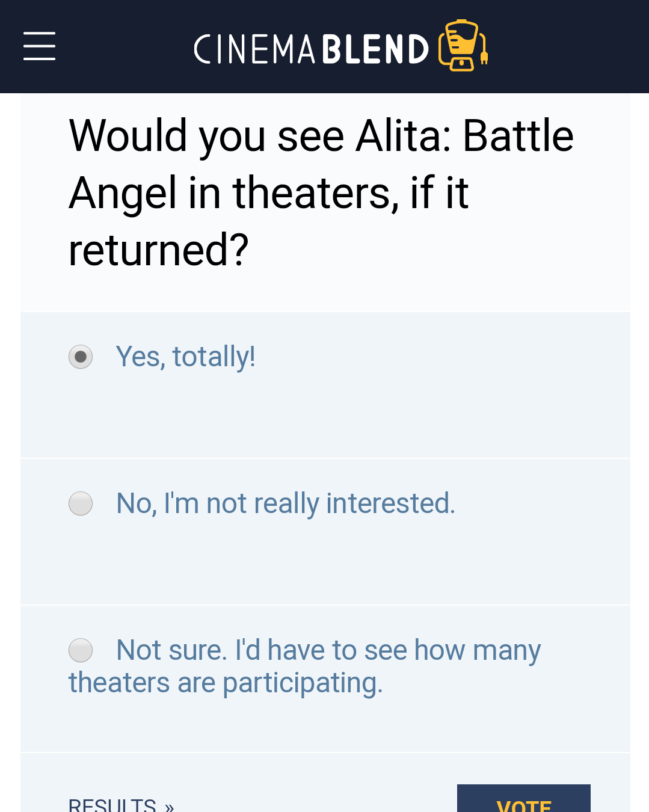The image size is (649, 812).
Task: Click the CINEMA word in header logo
Action: tap(254, 49)
